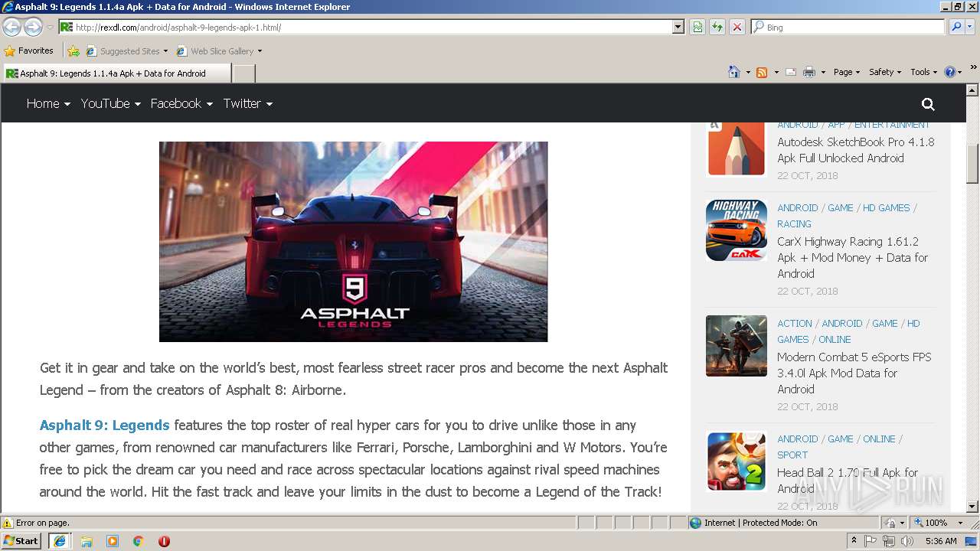
Task: Click the Add to Favorites Bar icon
Action: pos(73,51)
